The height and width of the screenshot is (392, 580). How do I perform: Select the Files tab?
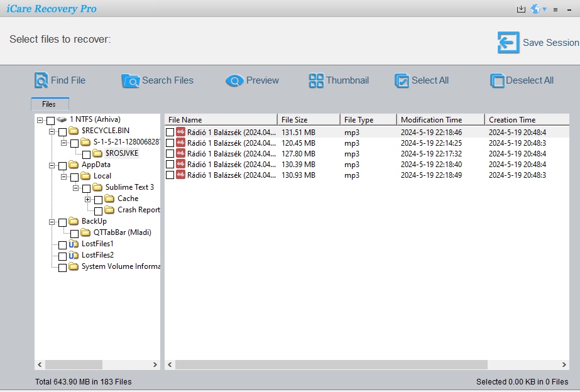50,104
